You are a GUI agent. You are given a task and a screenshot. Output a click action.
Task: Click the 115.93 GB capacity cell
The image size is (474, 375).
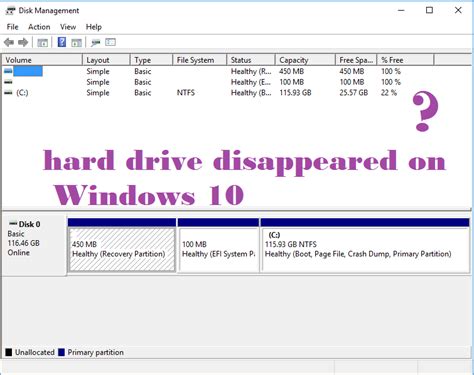click(x=295, y=93)
